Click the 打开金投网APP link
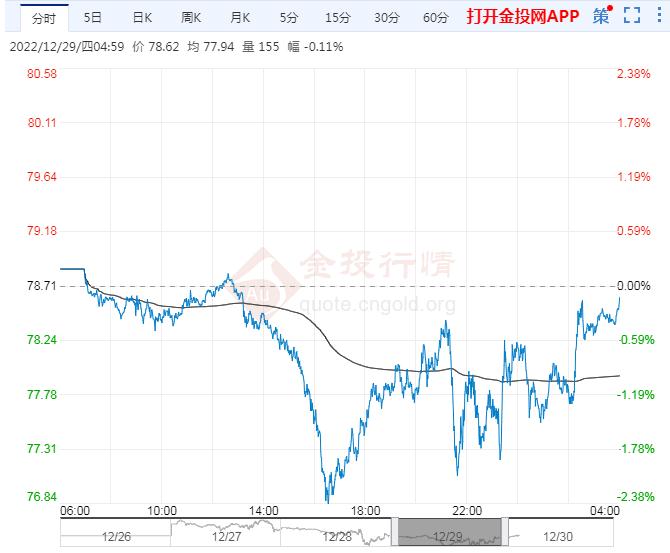The width and height of the screenshot is (670, 553). pyautogui.click(x=523, y=17)
